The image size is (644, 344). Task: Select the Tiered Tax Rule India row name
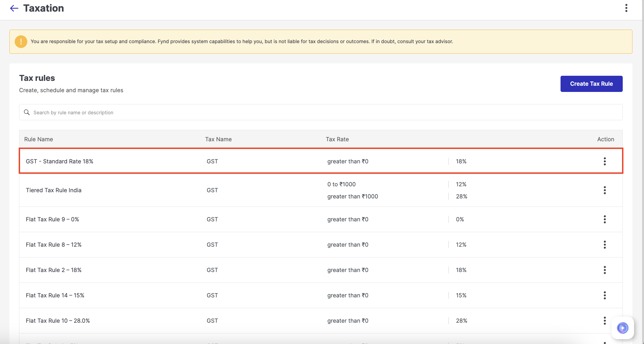pos(54,190)
